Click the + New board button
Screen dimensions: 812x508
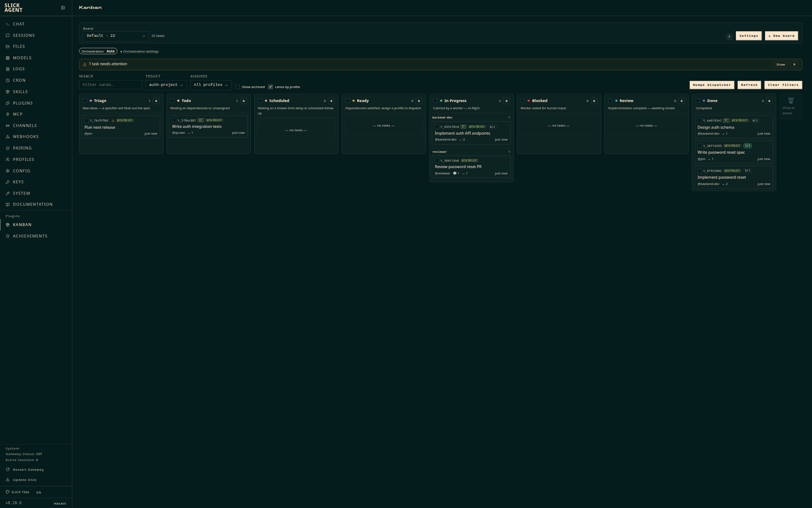[x=781, y=36]
